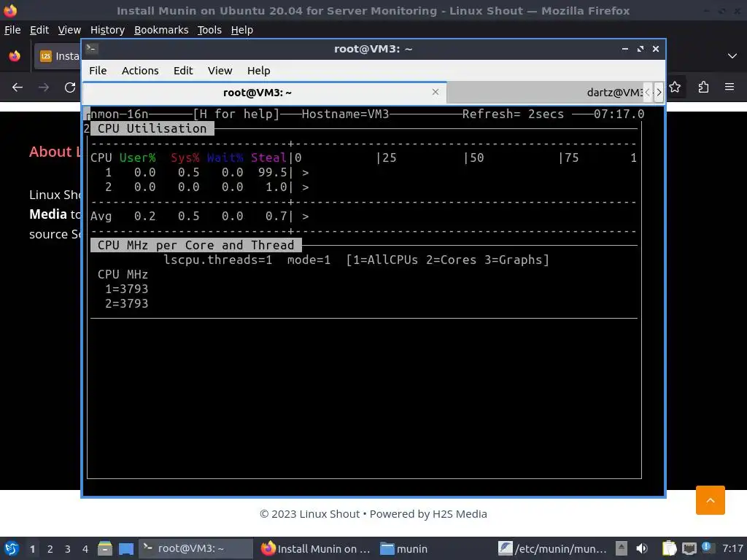Close the root@VM3 terminal window

coord(656,49)
